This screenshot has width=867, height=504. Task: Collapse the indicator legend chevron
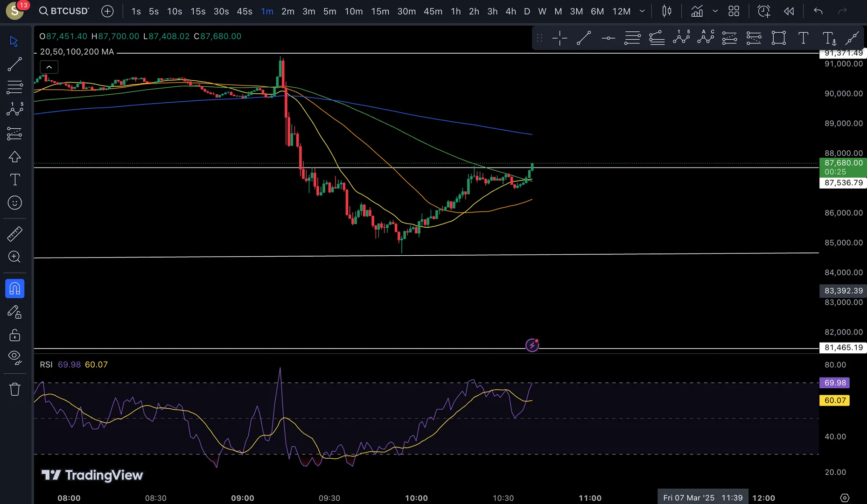(x=49, y=67)
